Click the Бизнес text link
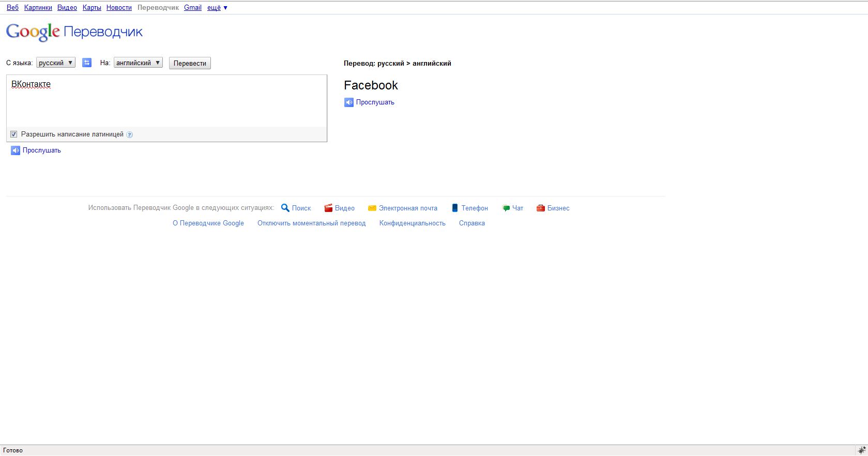 click(558, 208)
